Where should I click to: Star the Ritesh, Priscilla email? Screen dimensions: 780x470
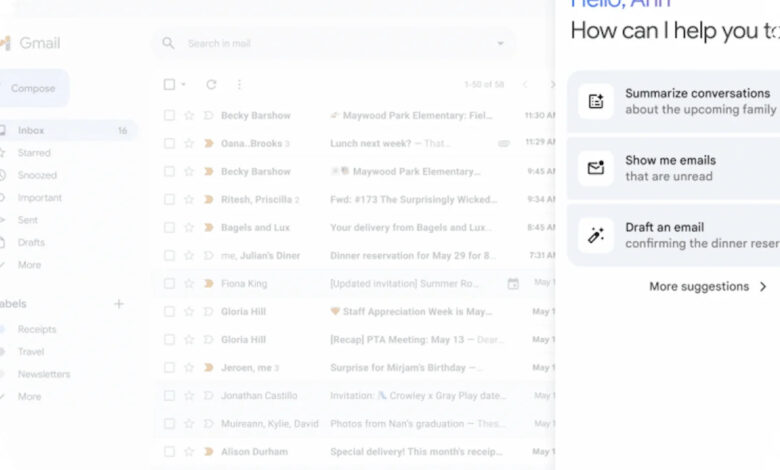click(189, 199)
